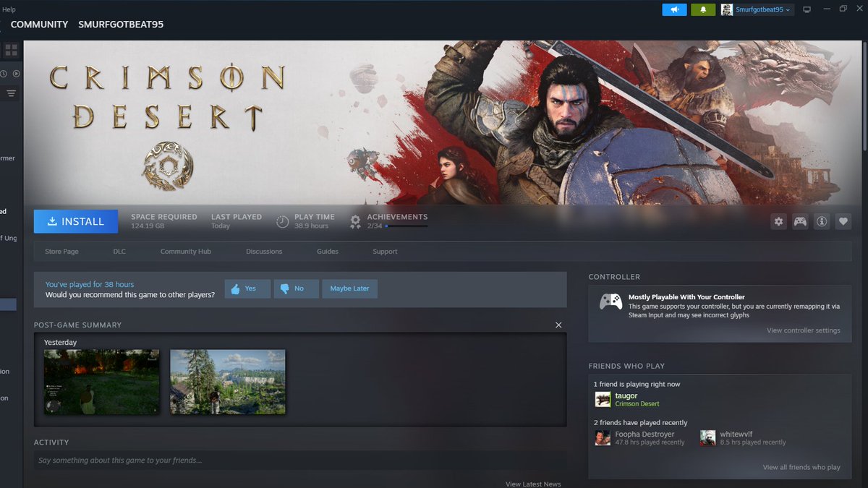
Task: Click View all friends who play
Action: tap(801, 467)
